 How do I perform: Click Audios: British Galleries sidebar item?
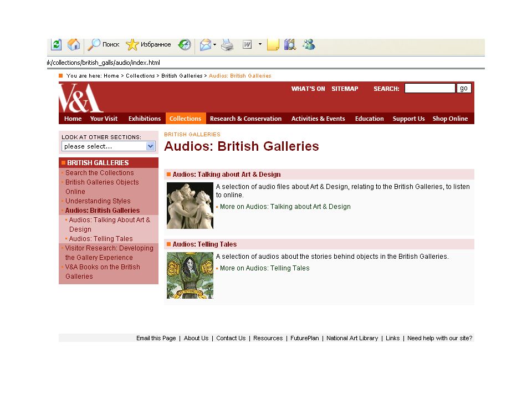(103, 211)
